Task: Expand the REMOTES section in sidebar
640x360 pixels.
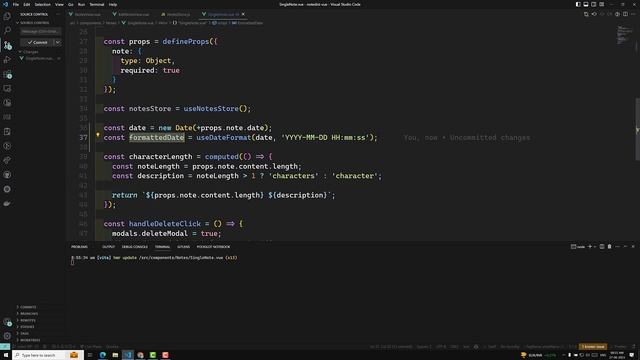Action: (x=27, y=320)
